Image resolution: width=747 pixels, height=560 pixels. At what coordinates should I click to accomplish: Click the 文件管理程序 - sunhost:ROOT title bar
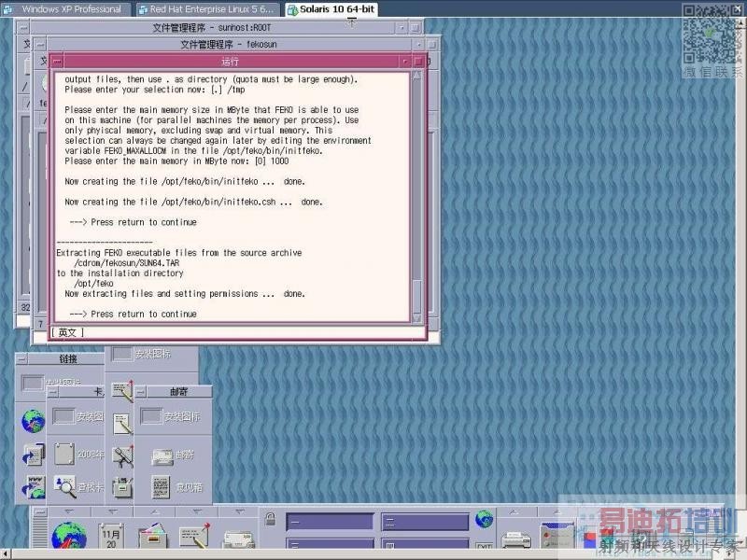point(212,28)
